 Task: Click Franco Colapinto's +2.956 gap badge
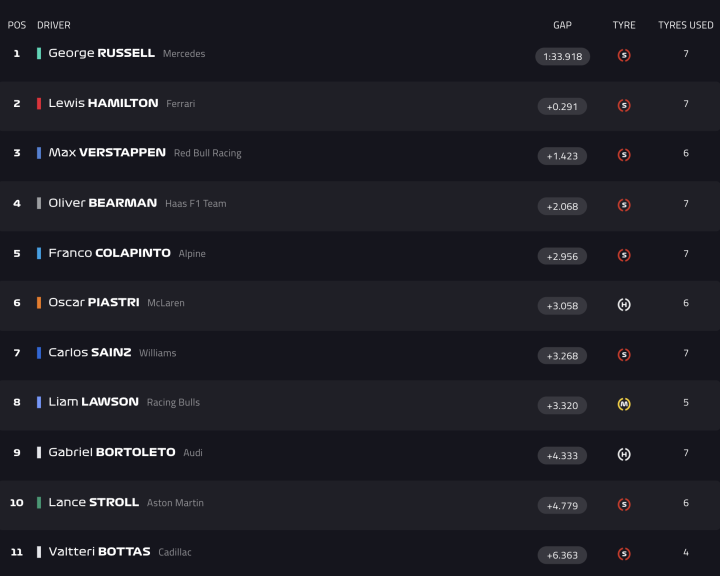[562, 256]
